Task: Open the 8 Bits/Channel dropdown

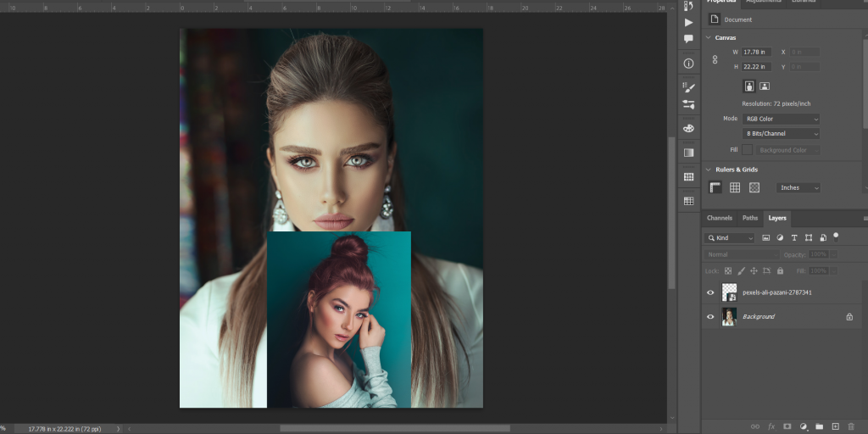Action: pyautogui.click(x=781, y=134)
